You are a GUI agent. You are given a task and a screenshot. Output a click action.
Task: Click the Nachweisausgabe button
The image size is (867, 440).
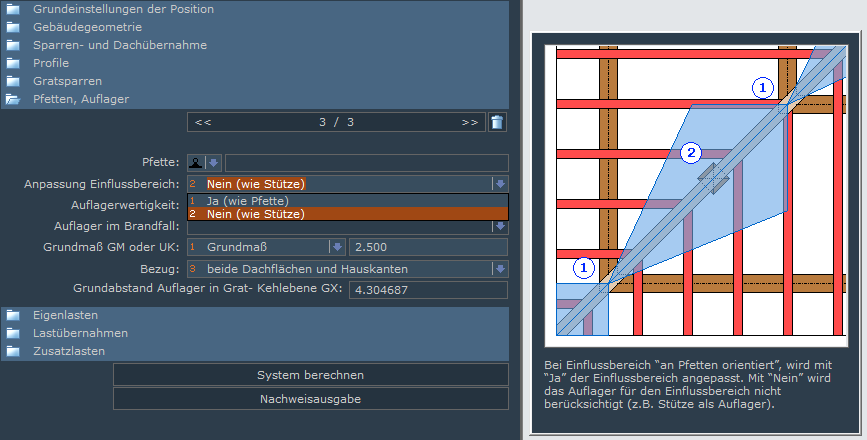310,398
